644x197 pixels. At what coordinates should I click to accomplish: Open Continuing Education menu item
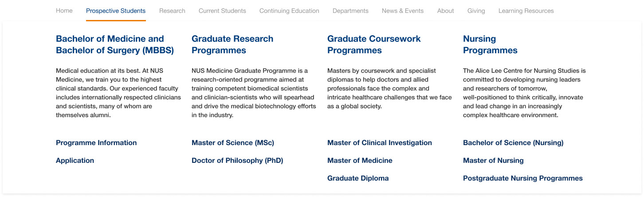289,11
